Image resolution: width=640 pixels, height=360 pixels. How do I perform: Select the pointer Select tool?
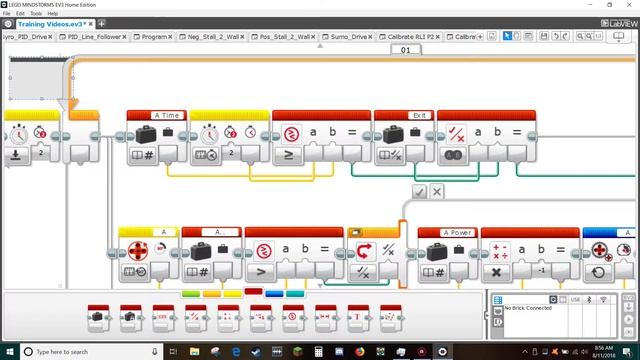tap(507, 36)
